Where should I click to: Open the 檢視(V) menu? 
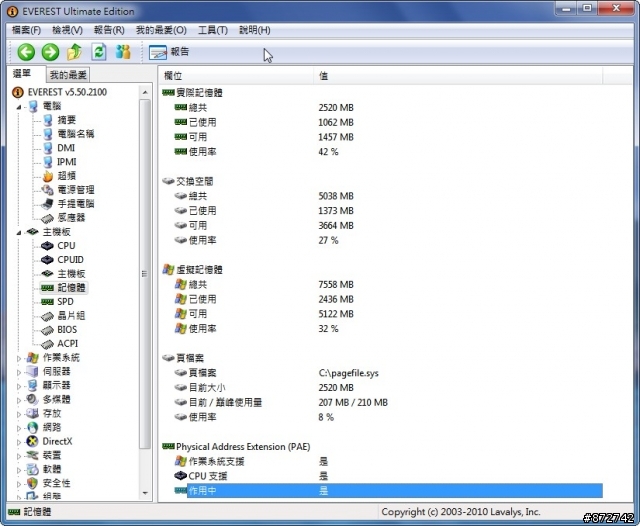tap(67, 30)
